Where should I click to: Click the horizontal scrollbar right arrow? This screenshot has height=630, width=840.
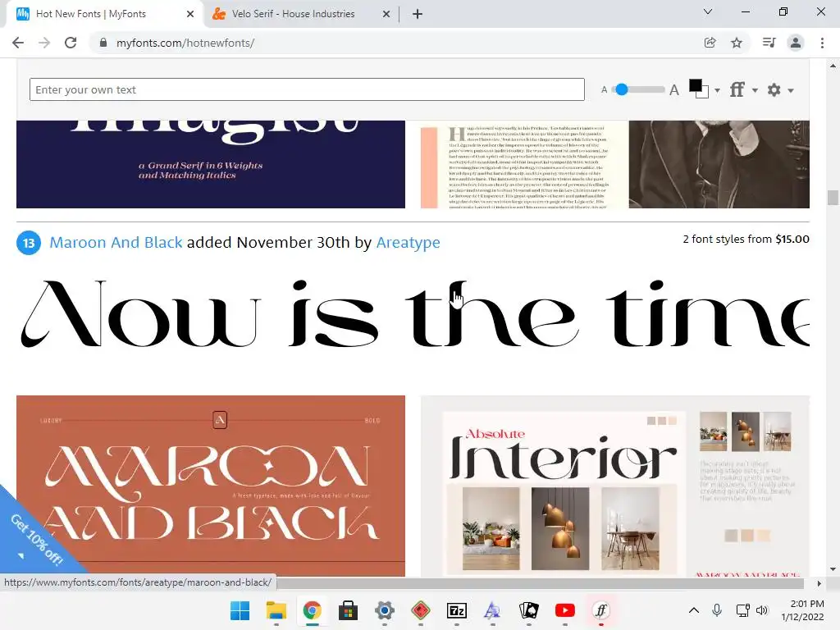[x=819, y=583]
